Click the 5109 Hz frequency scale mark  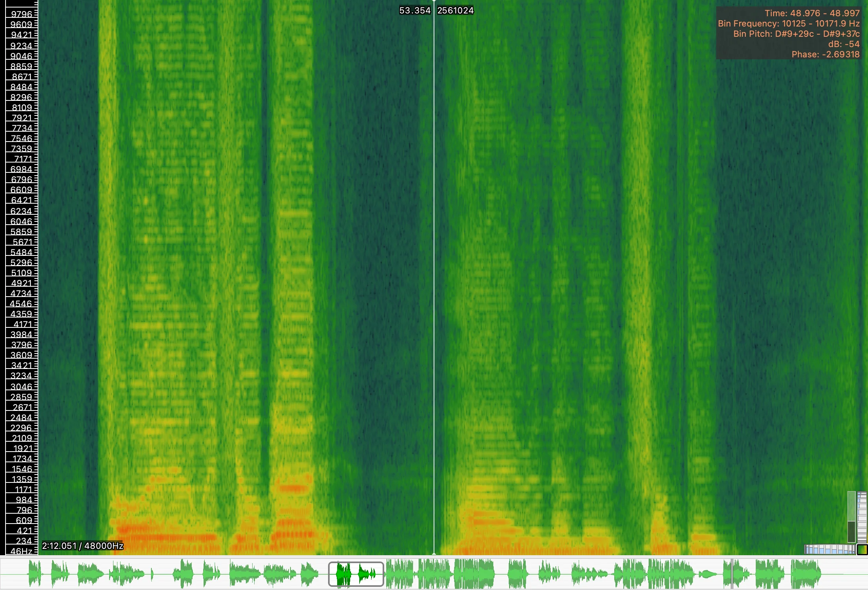coord(21,273)
